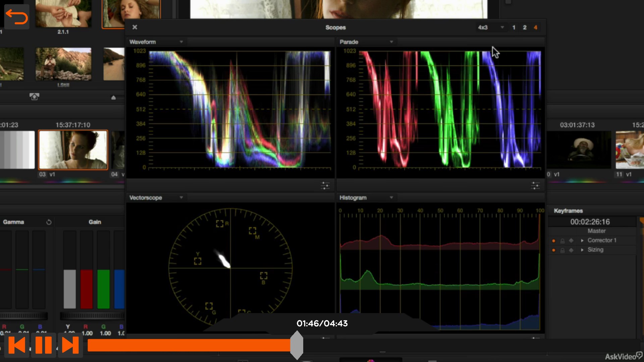
Task: Pause the tutorial video playback
Action: pyautogui.click(x=43, y=345)
